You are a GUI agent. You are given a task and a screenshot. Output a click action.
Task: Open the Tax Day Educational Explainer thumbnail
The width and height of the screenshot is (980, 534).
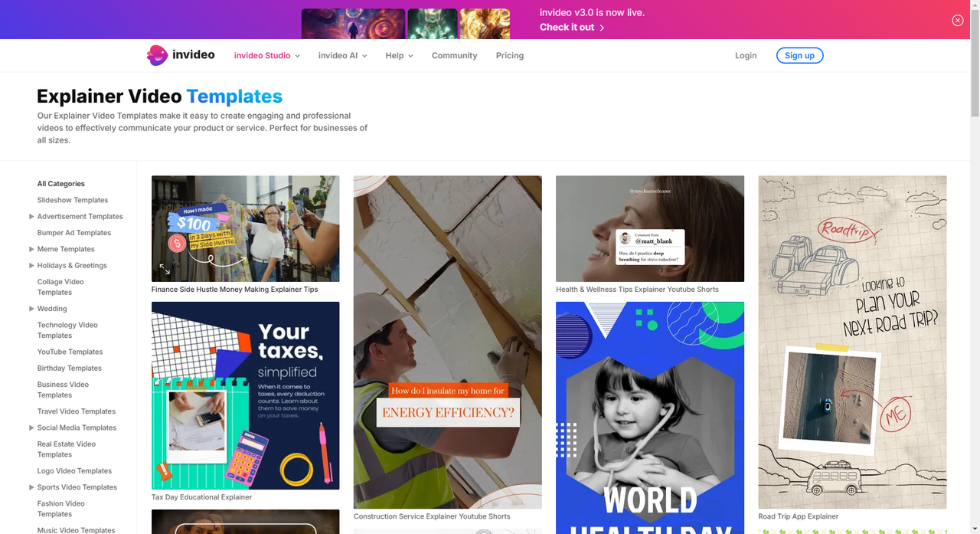(245, 395)
